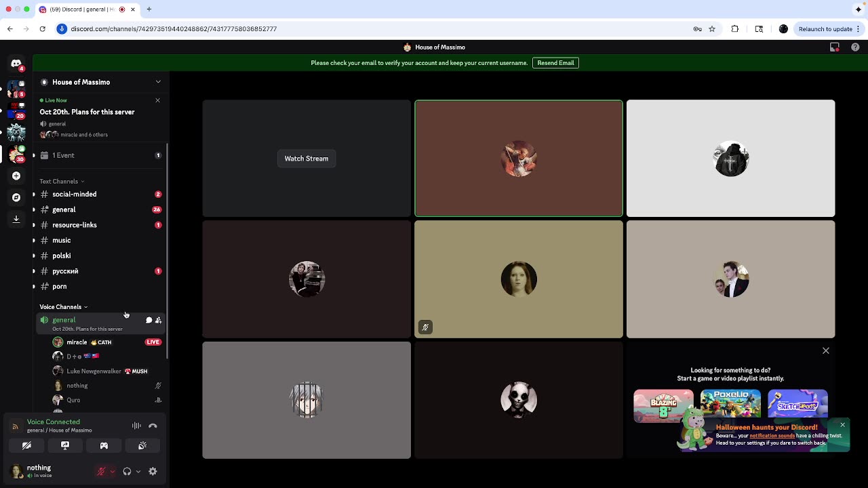Open a new Chrome tab
The width and height of the screenshot is (868, 488).
pyautogui.click(x=149, y=9)
